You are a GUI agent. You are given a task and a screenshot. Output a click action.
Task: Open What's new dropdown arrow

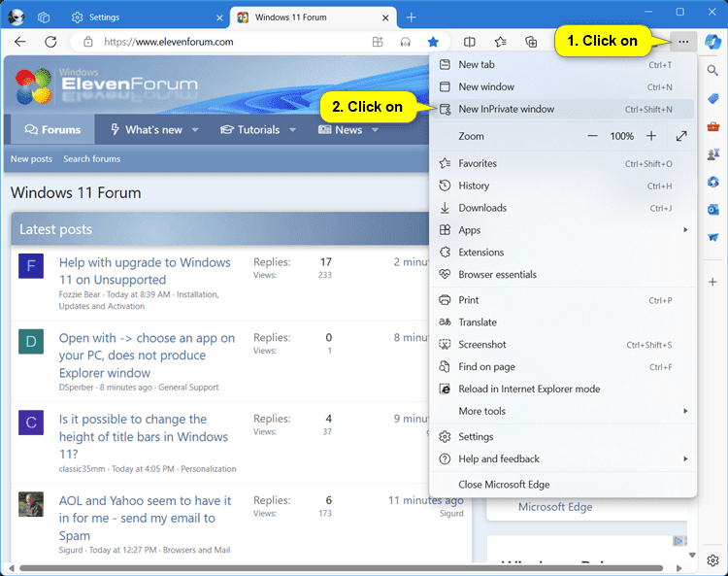[195, 130]
